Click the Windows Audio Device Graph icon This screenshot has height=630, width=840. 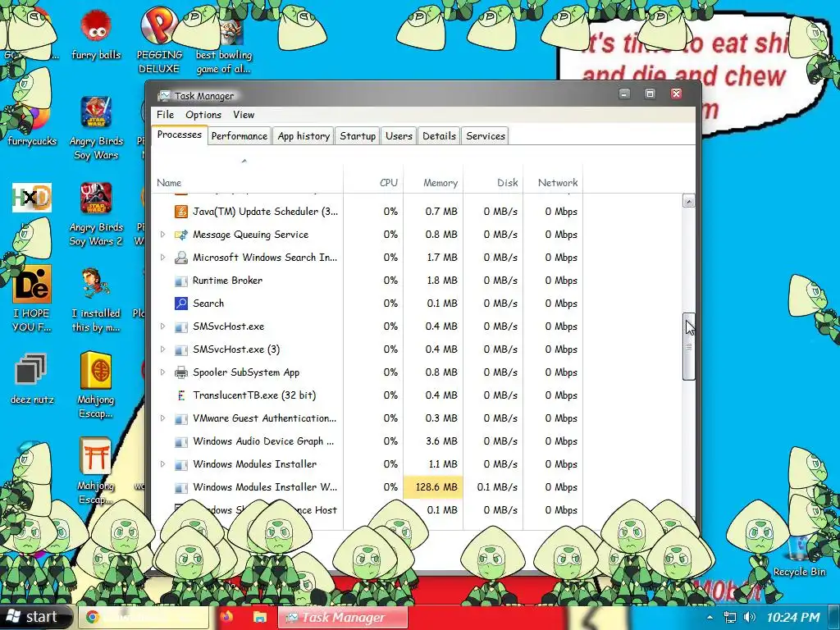pos(181,441)
